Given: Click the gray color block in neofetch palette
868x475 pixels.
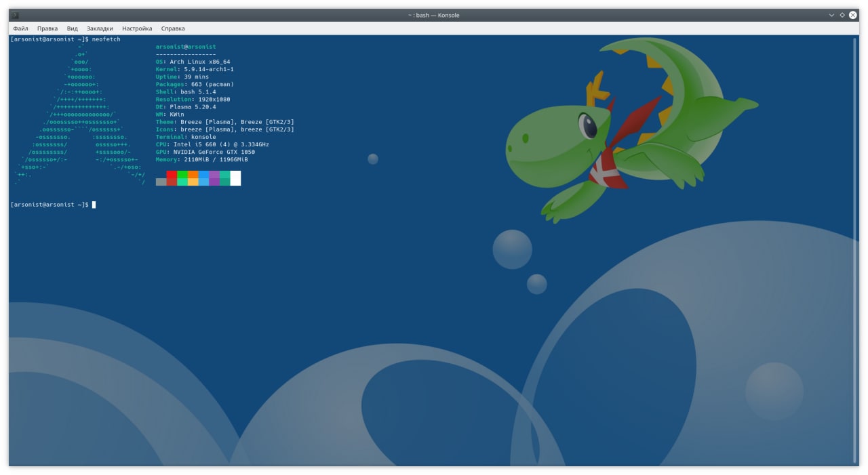Looking at the screenshot, I should tap(161, 182).
